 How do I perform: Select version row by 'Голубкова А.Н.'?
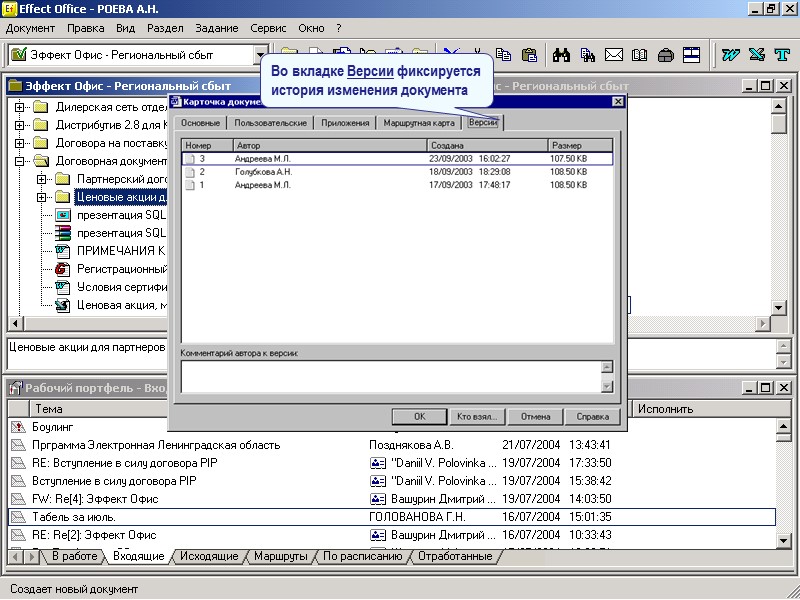397,172
